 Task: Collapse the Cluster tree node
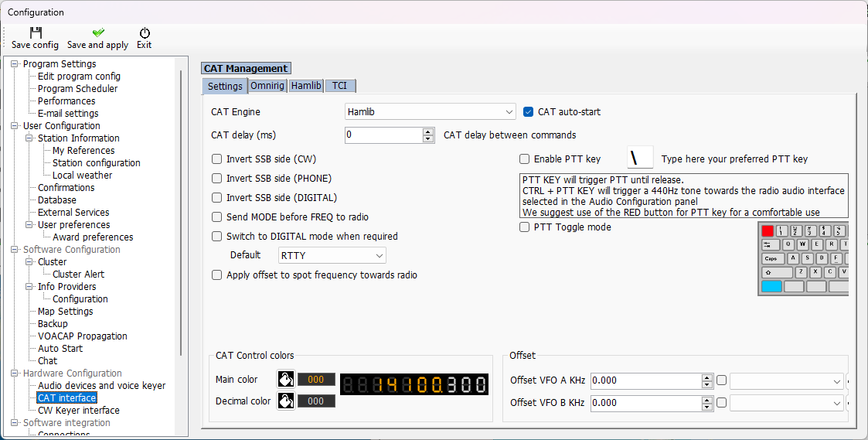(29, 262)
